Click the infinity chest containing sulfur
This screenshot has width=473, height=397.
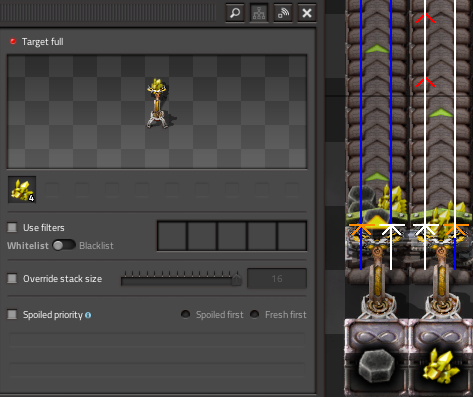pyautogui.click(x=441, y=357)
